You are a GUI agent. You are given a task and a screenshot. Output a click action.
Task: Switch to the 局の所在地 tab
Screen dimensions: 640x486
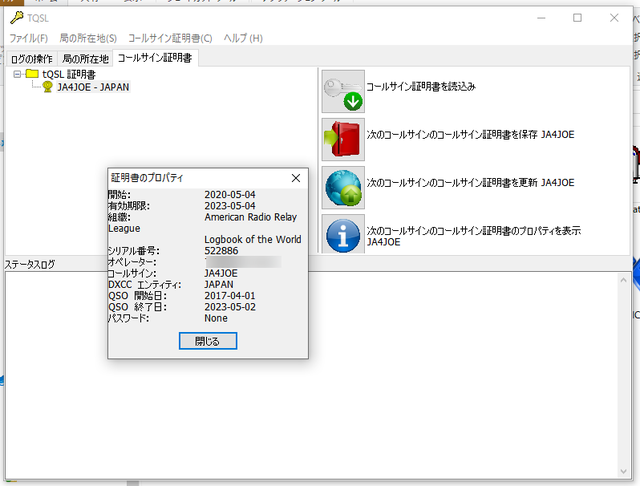click(85, 59)
